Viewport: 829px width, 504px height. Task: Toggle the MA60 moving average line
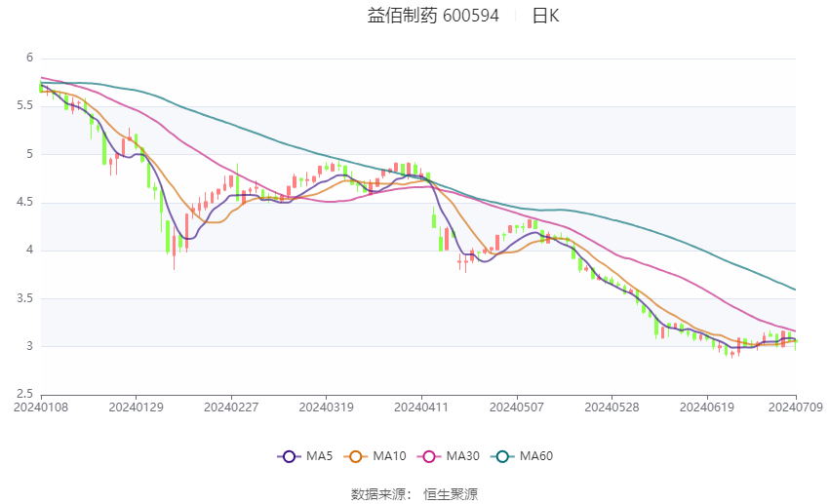click(522, 456)
